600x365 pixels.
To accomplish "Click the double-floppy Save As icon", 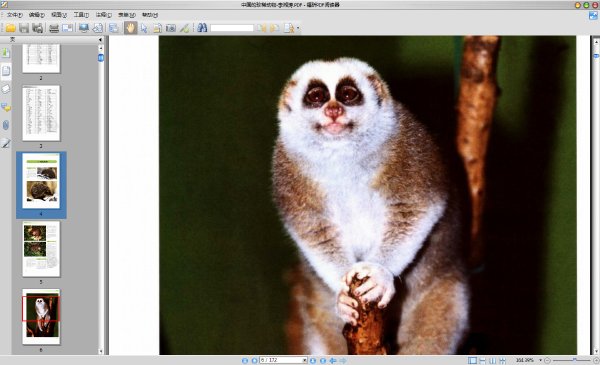I will click(x=37, y=28).
